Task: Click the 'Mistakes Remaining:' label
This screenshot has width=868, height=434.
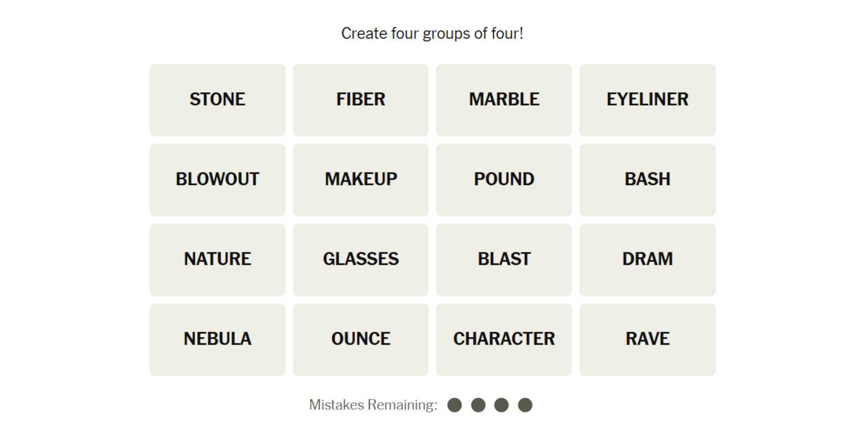Action: pos(373,405)
